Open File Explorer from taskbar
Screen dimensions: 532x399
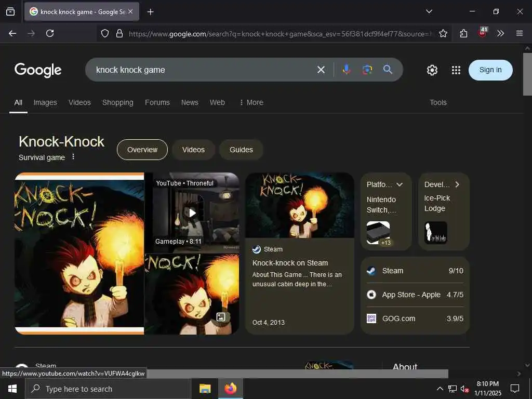click(x=205, y=389)
